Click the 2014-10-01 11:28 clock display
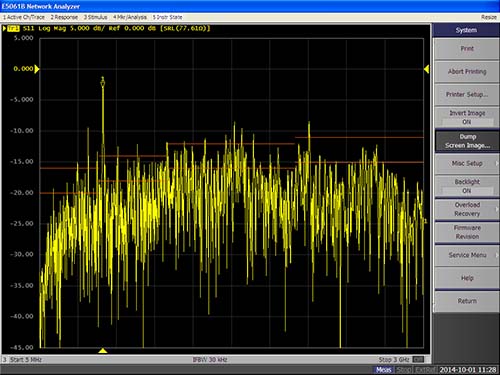This screenshot has width=500, height=375. [468, 370]
